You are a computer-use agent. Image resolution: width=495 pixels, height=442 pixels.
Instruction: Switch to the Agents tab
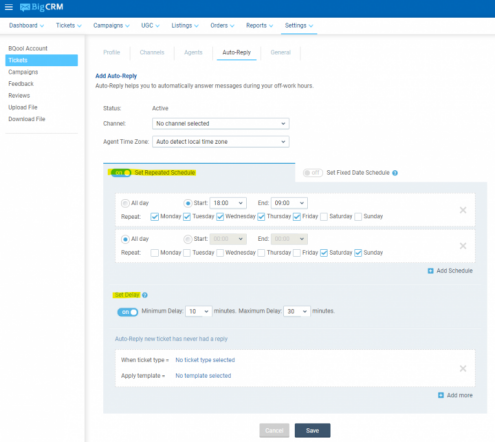coord(193,52)
